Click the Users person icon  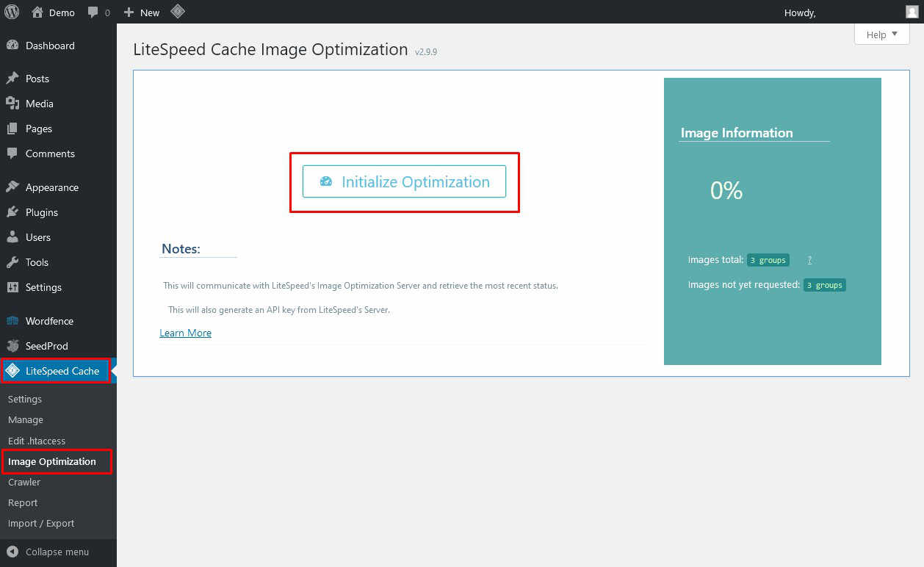(x=12, y=237)
